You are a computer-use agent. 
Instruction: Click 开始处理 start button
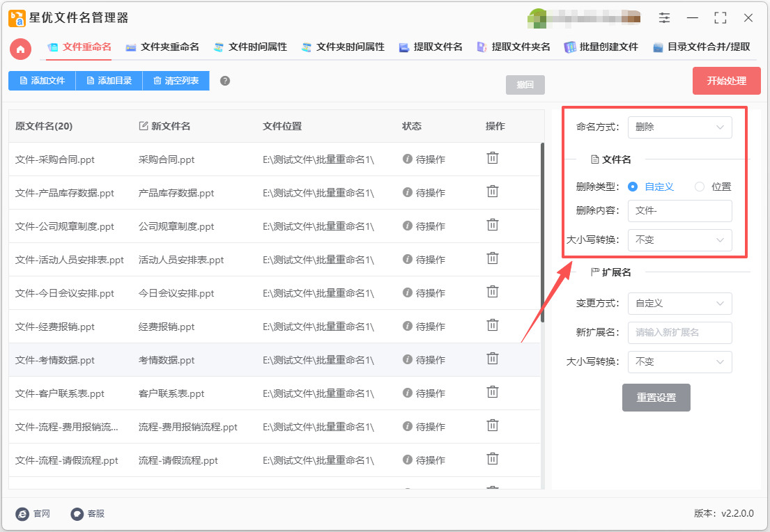726,81
